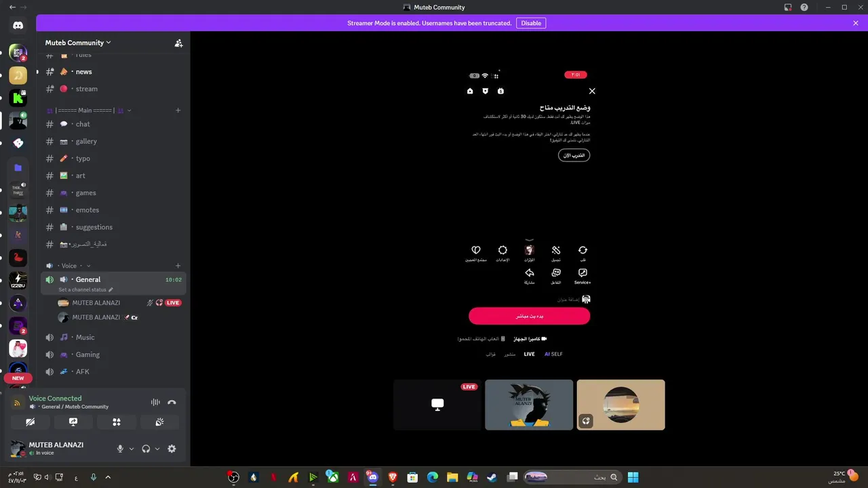
Task: Turn on camera in voice panel
Action: click(31, 422)
